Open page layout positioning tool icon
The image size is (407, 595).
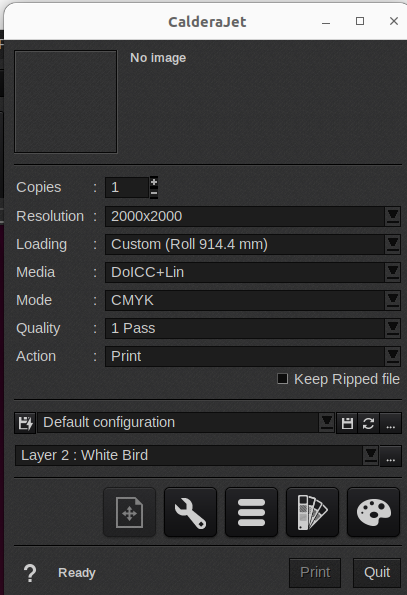click(x=129, y=512)
